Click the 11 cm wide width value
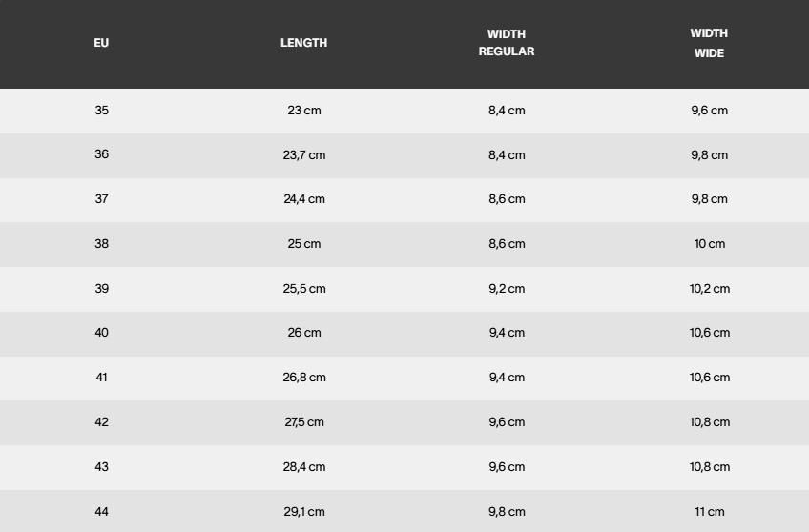The height and width of the screenshot is (532, 809). tap(710, 512)
